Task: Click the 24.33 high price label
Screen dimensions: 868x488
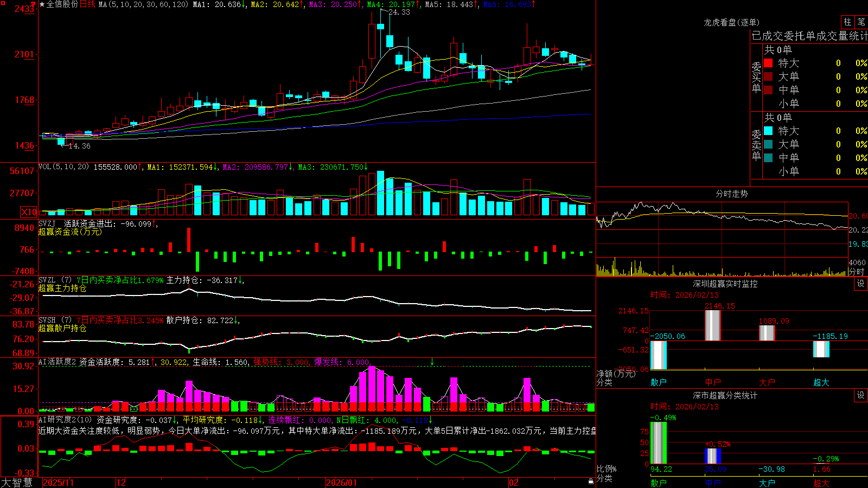Action: coord(399,12)
